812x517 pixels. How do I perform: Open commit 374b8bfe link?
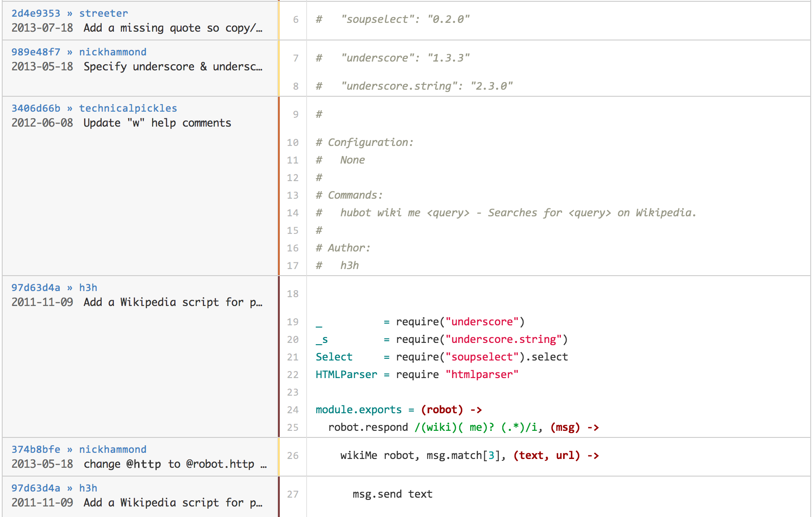(36, 449)
